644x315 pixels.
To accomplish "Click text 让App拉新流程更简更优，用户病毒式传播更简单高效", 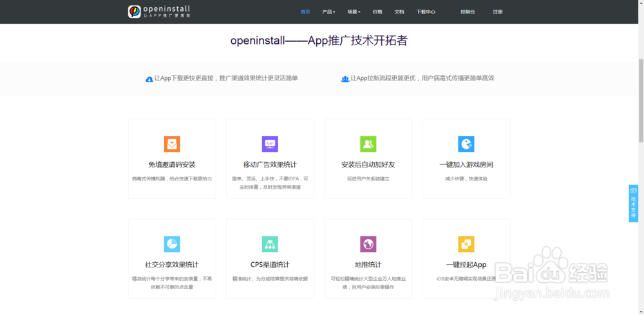I will (422, 78).
